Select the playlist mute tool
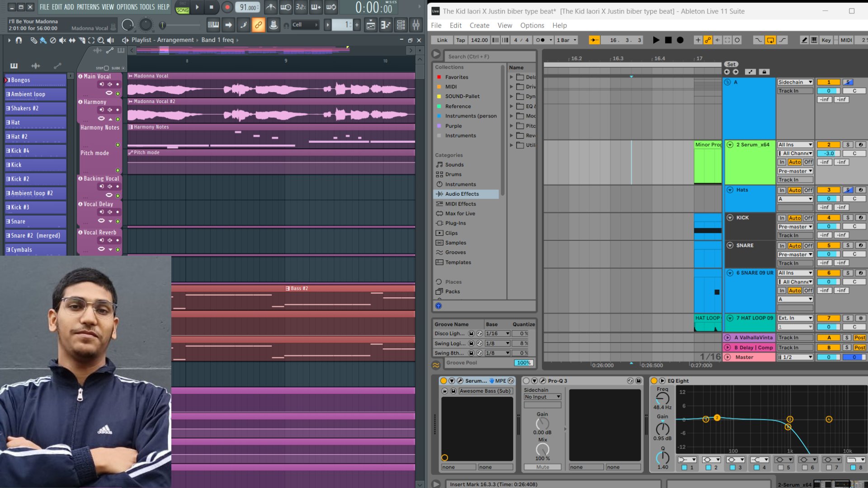Screen dimensions: 868x488 coord(62,40)
